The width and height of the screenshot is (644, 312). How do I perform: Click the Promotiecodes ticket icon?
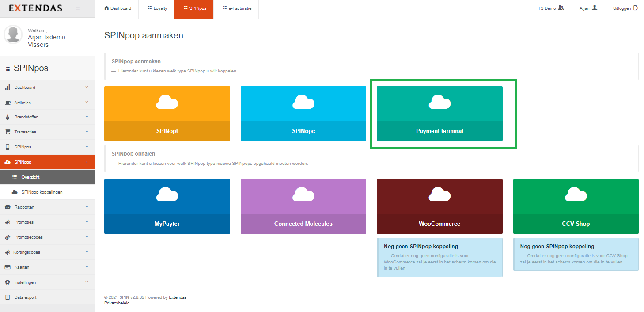coord(8,237)
